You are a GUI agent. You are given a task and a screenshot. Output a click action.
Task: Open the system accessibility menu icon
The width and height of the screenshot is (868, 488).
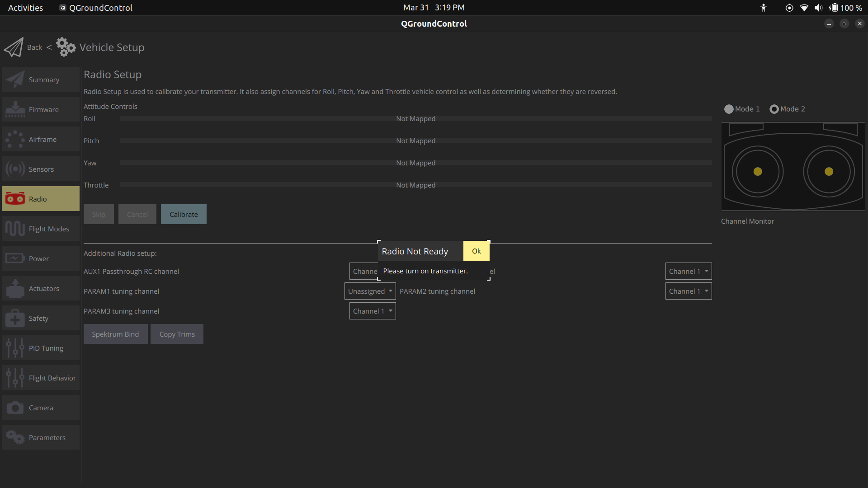[764, 8]
